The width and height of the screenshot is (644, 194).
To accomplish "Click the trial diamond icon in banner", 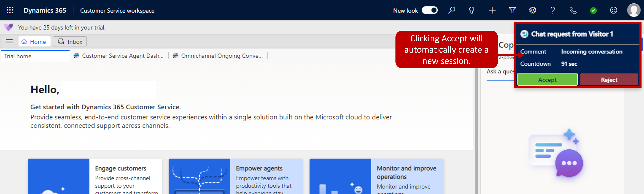I will point(8,27).
